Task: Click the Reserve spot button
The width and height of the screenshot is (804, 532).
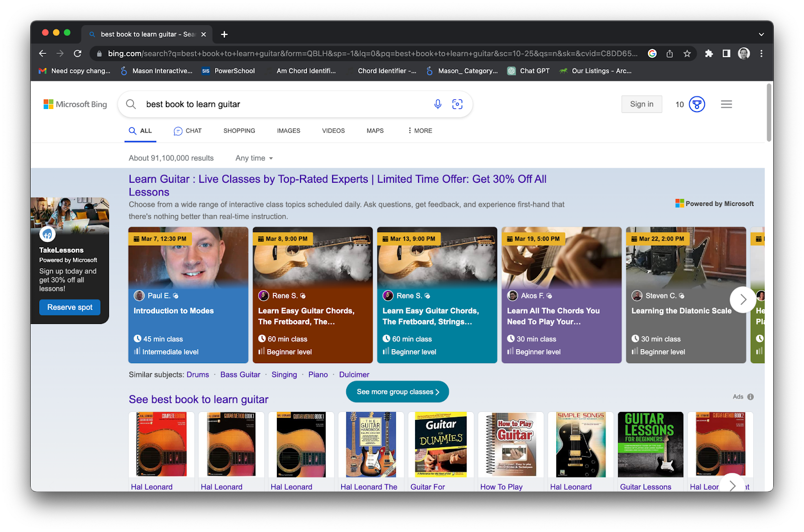Action: [x=70, y=307]
